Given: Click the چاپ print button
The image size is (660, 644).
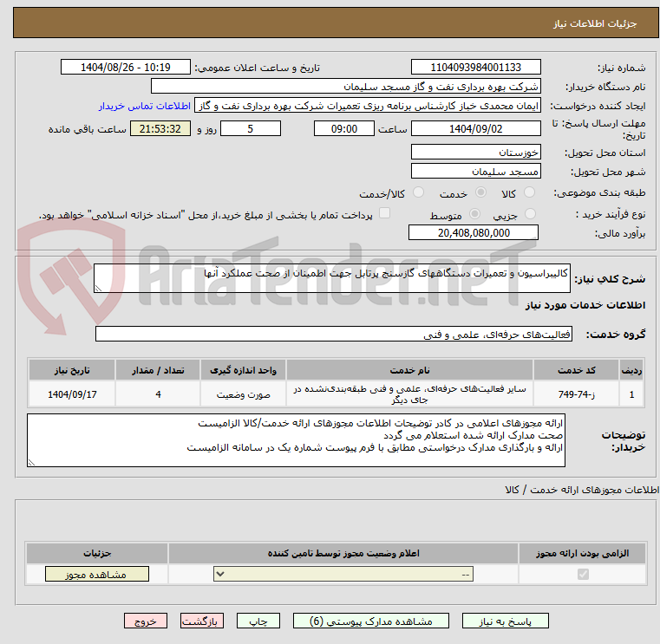Looking at the screenshot, I should coord(258,621).
